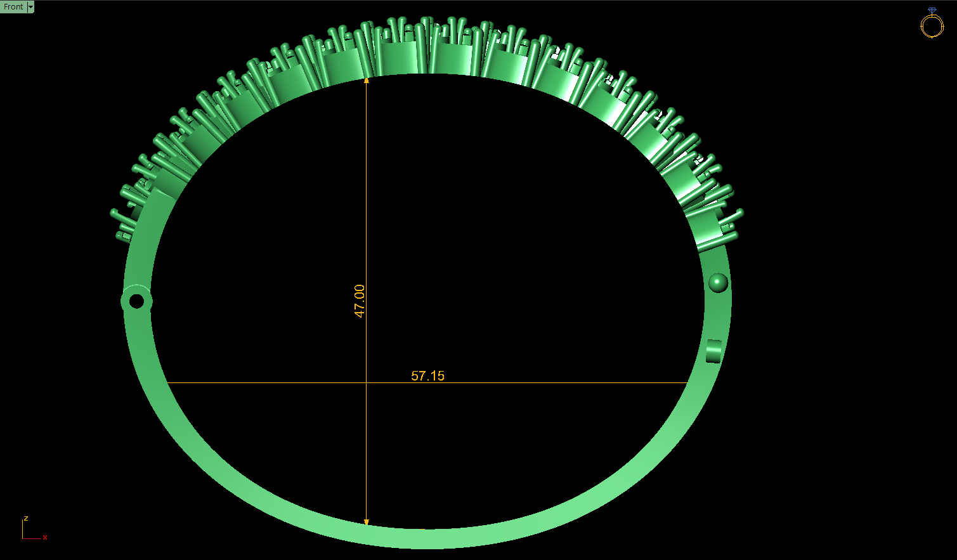Select the 57.15 horizontal dimension text
The width and height of the screenshot is (957, 560).
point(427,375)
